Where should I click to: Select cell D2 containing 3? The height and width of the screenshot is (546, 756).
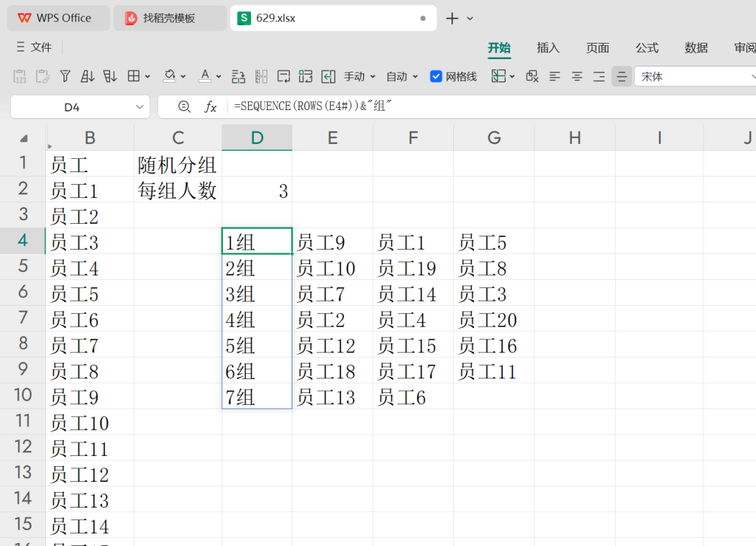pos(257,190)
